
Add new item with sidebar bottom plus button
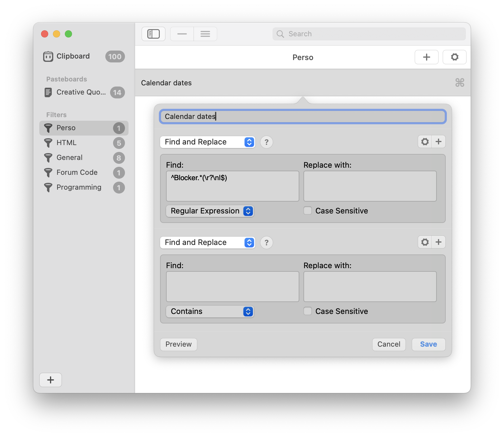[51, 380]
